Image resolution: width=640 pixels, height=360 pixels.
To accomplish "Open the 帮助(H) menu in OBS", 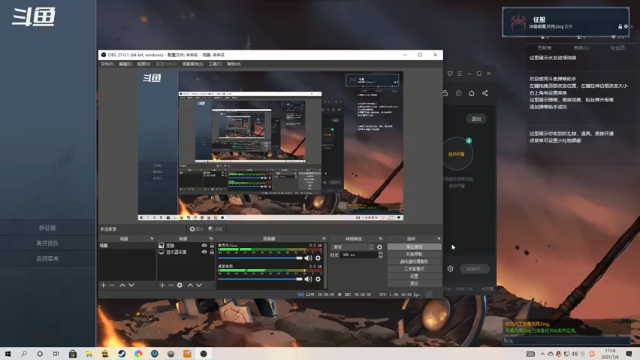I will click(x=233, y=64).
